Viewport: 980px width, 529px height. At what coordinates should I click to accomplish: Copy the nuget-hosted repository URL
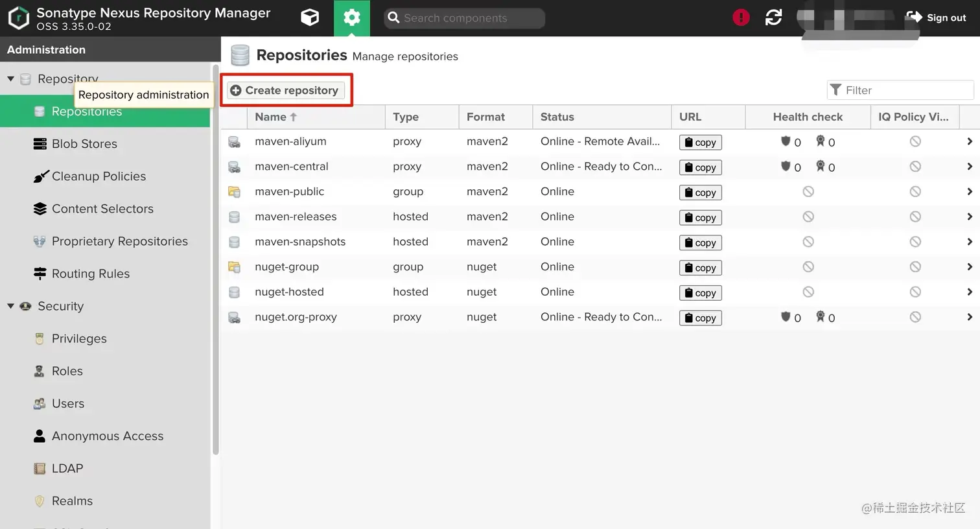(x=700, y=293)
